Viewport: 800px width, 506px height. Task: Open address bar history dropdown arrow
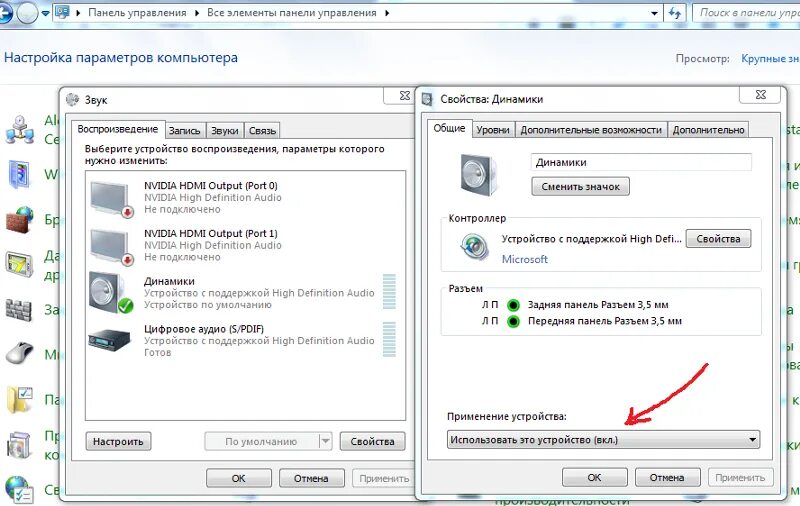click(x=654, y=13)
